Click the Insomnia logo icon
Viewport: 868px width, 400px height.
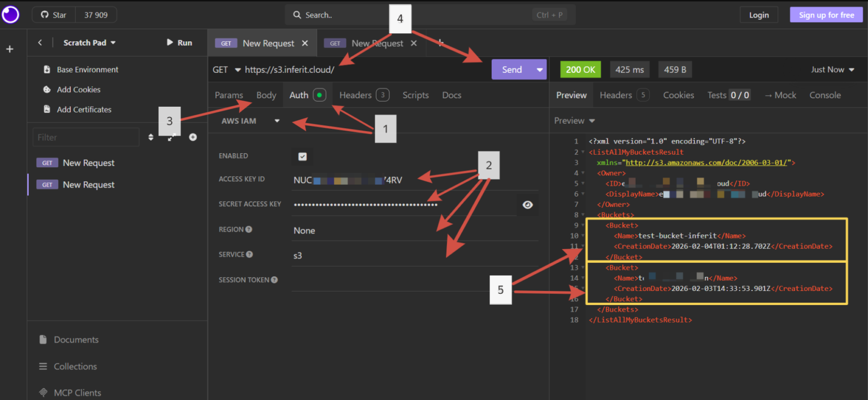pyautogui.click(x=10, y=15)
